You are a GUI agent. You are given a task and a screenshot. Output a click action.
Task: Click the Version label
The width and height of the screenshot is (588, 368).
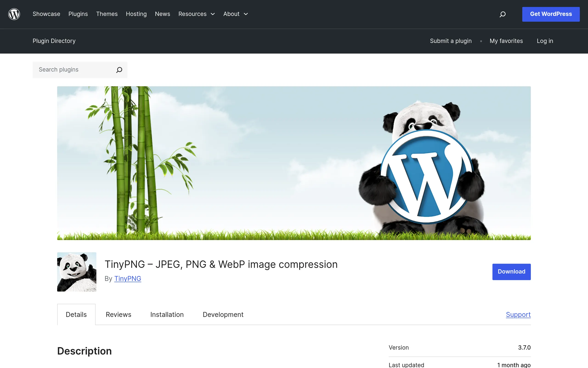point(399,348)
